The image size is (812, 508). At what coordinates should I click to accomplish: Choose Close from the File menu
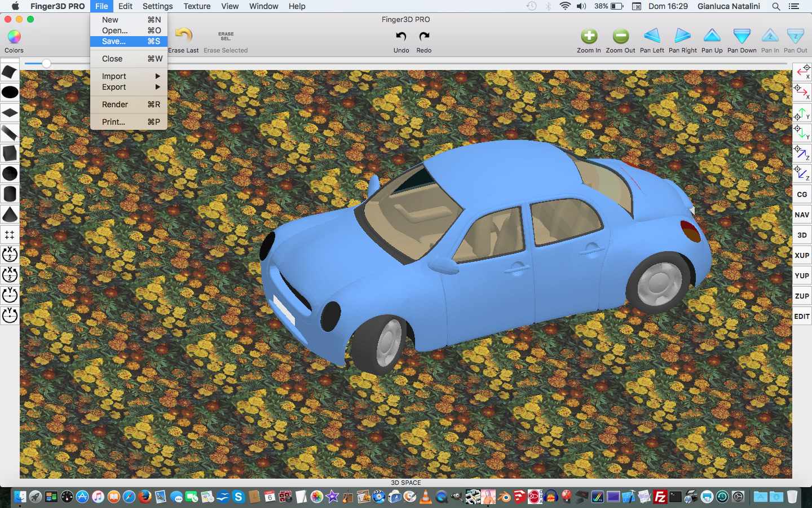coord(129,59)
